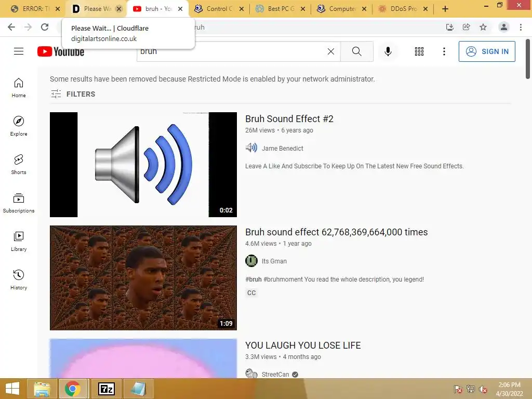Open Subscriptions in the sidebar
Screen dimensions: 532x399
point(19,203)
